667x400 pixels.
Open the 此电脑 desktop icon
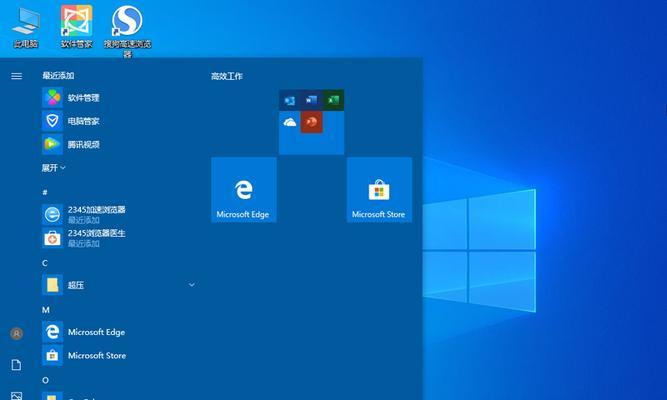26,27
